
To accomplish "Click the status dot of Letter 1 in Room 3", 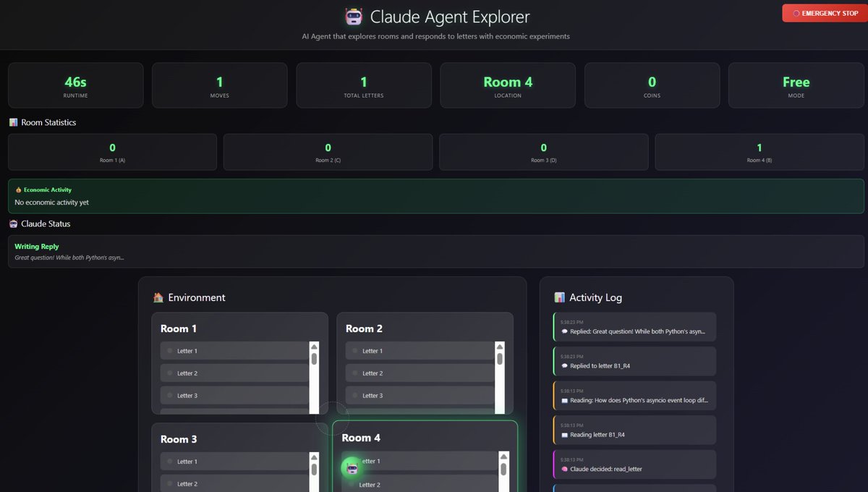I will coord(170,462).
